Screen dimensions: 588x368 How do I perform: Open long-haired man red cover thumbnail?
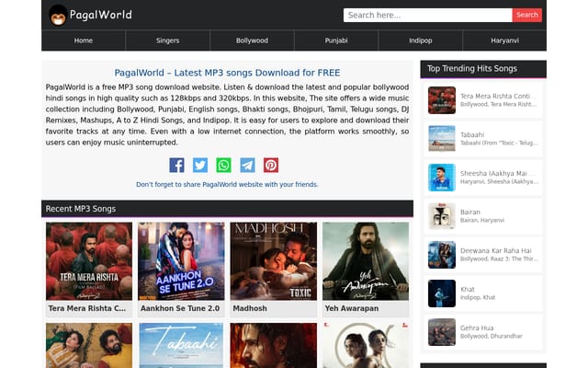pos(274,346)
